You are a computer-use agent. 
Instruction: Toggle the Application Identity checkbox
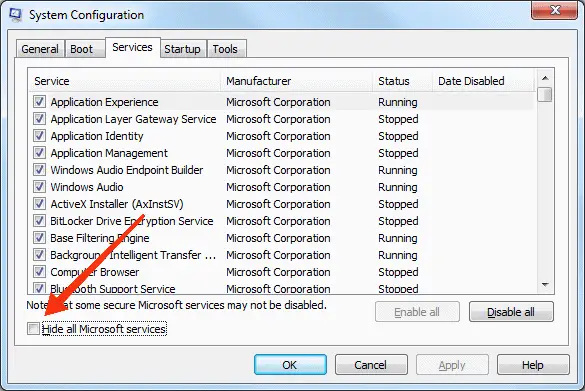pyautogui.click(x=40, y=136)
